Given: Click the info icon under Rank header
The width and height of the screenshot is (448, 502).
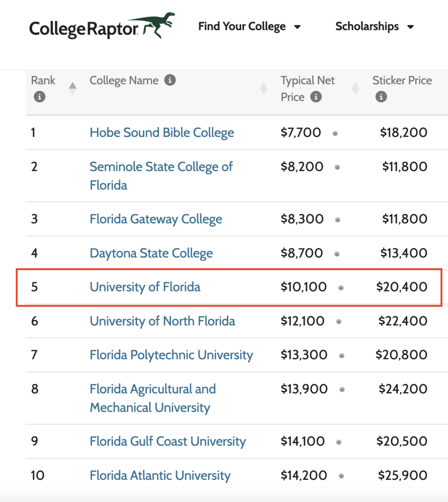Looking at the screenshot, I should tap(39, 97).
